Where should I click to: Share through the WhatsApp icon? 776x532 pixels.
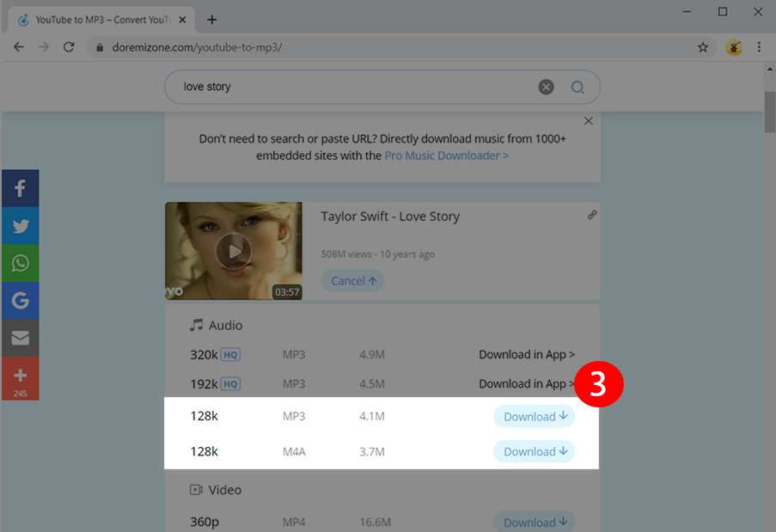coord(20,263)
